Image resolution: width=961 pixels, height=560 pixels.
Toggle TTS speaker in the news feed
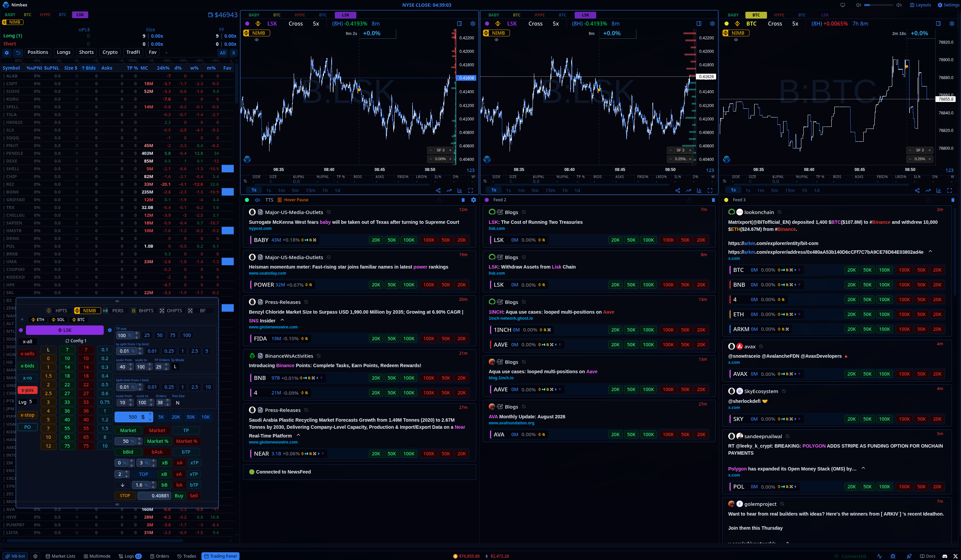[x=257, y=200]
